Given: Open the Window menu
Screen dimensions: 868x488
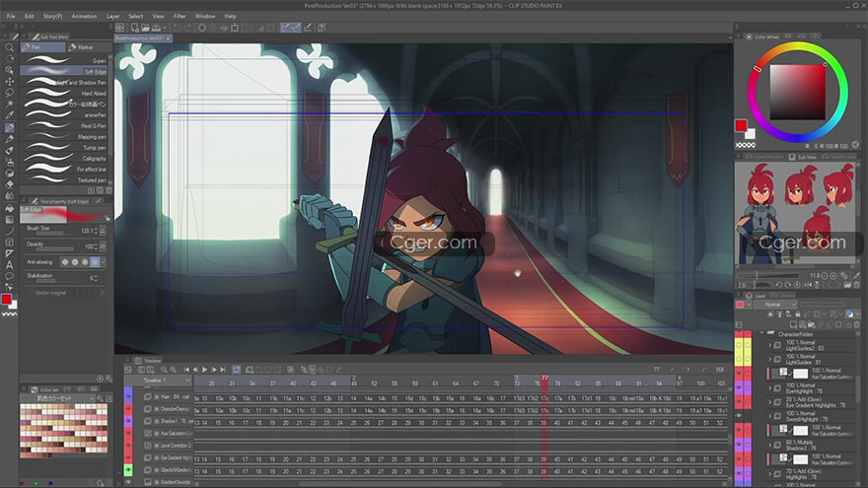Looking at the screenshot, I should coord(205,16).
